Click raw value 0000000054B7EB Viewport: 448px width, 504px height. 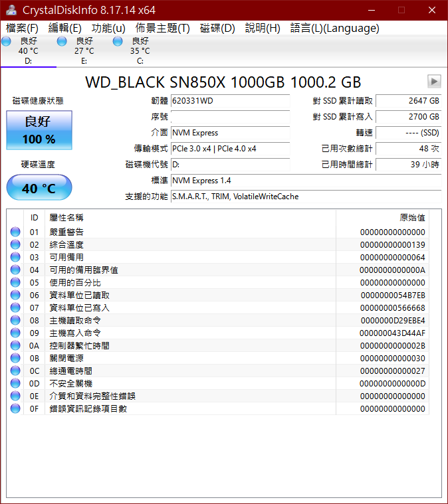tap(393, 295)
